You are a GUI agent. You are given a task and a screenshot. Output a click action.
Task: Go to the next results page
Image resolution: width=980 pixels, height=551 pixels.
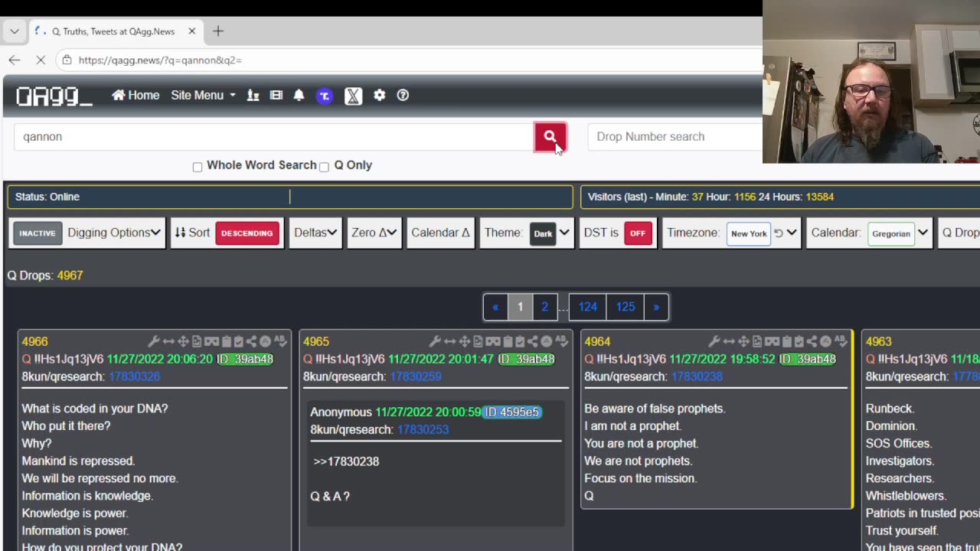pyautogui.click(x=656, y=307)
